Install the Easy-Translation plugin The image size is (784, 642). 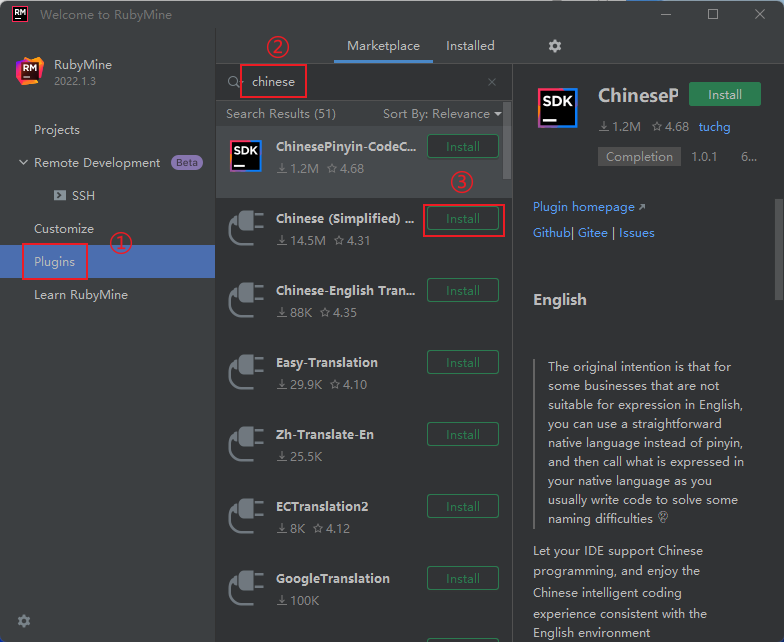pos(463,362)
